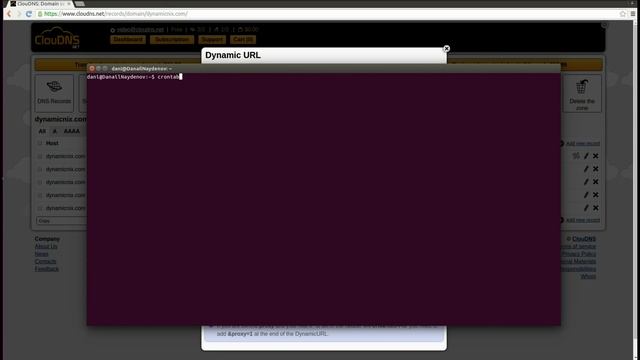Open the Copy action dropdown below records
The height and width of the screenshot is (360, 640).
(x=61, y=221)
